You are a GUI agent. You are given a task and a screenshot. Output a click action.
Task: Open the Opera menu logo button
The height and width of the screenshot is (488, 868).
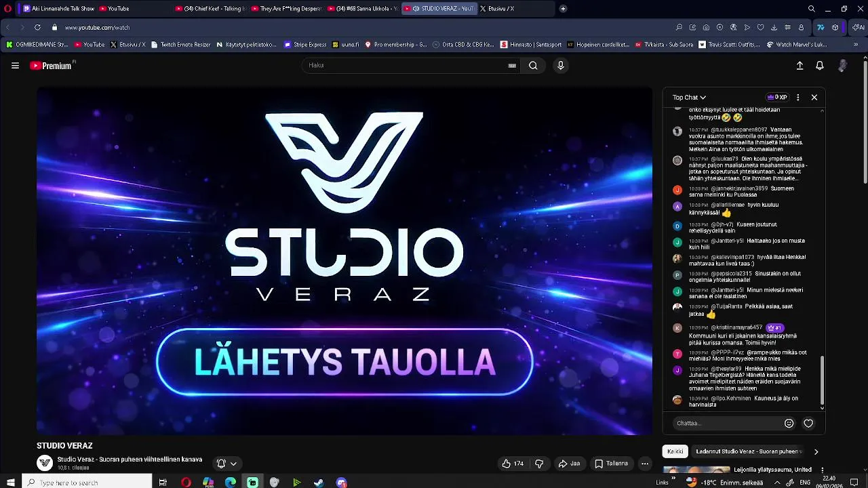coord(8,9)
